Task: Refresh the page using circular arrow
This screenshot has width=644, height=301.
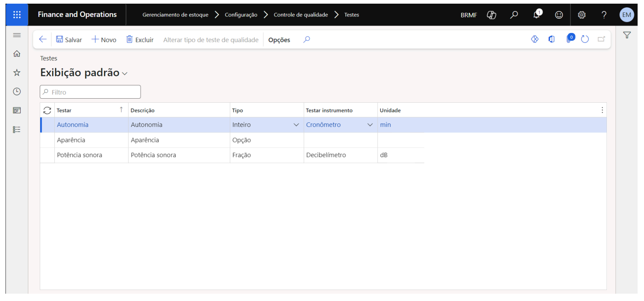Action: (x=585, y=39)
